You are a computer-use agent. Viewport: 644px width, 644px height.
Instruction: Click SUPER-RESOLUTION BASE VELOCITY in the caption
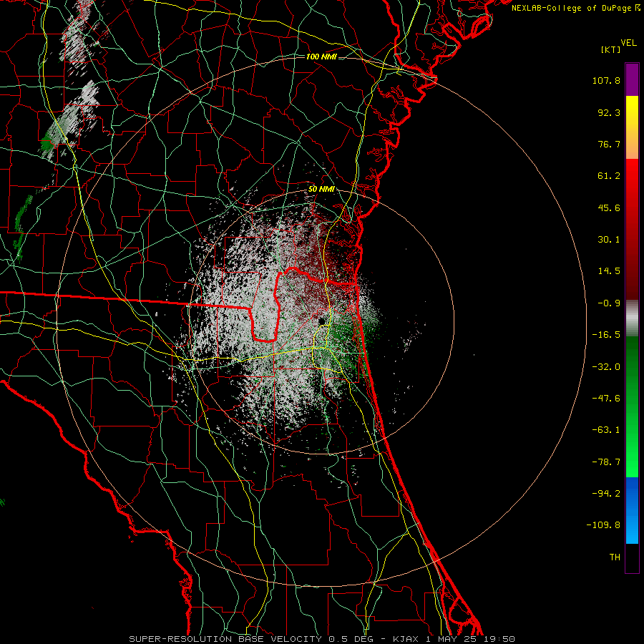pos(225,639)
